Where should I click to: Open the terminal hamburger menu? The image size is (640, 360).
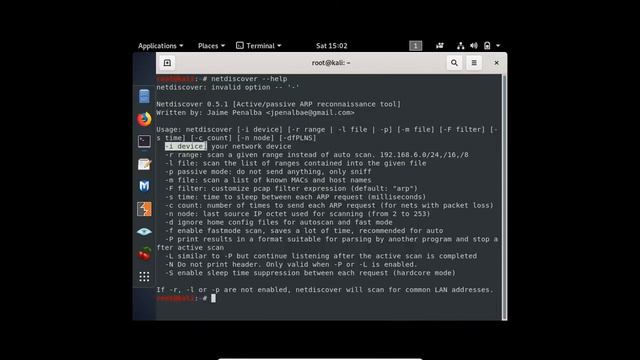pos(474,63)
